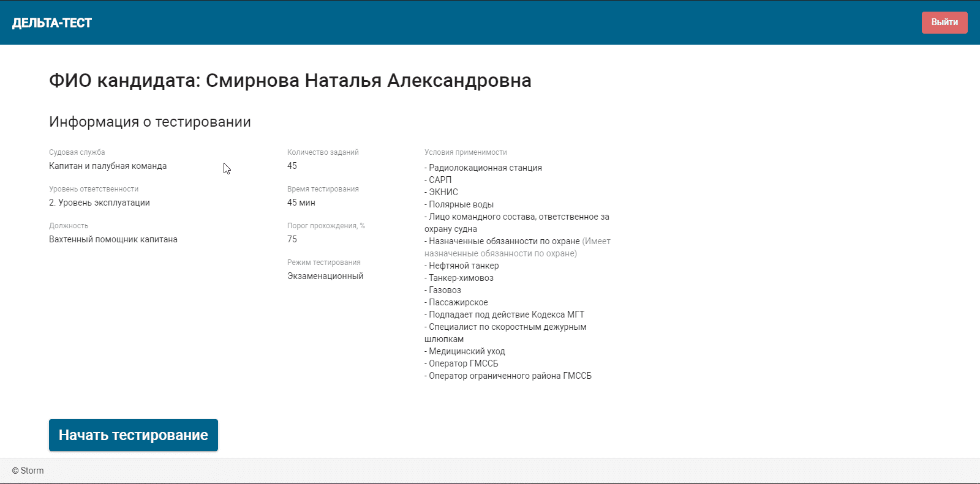
Task: Click the candidate name Смирнова Наталья Александровна
Action: [368, 81]
